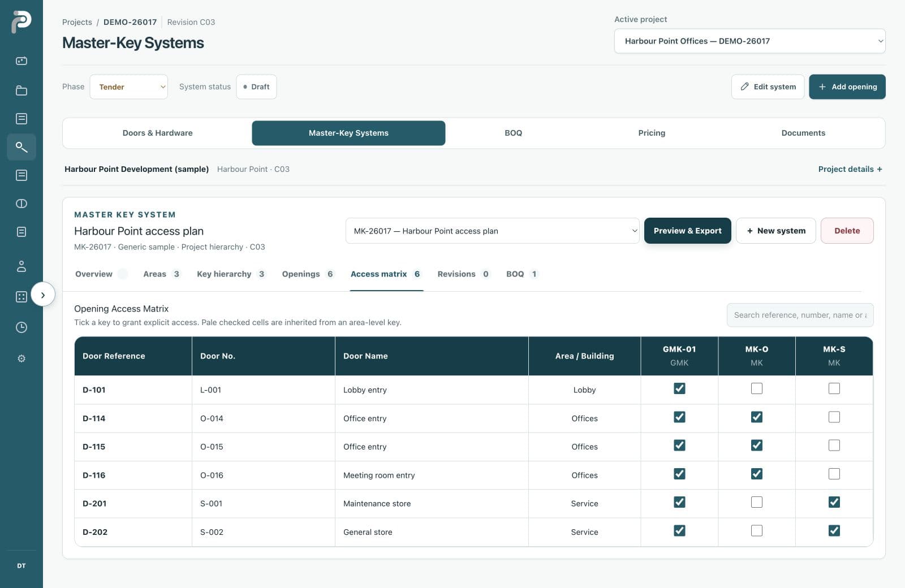Uncheck MK-S for D-201 Maintenance store
905x588 pixels.
834,502
